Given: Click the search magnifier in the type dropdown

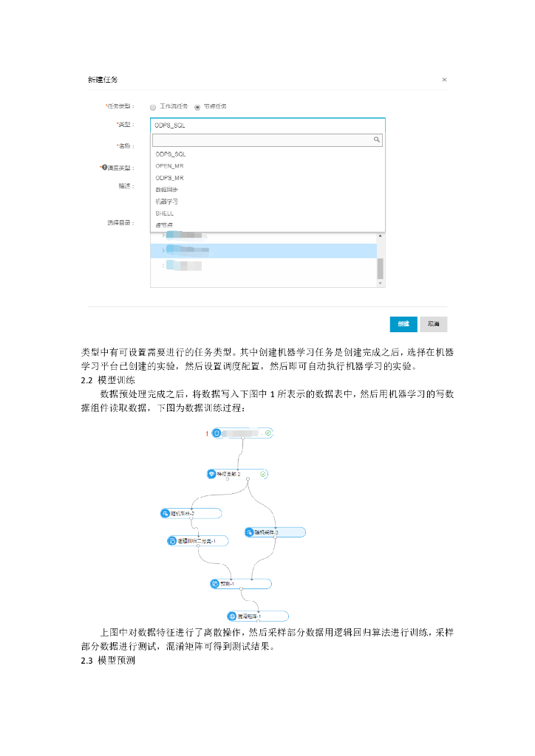Looking at the screenshot, I should (376, 140).
